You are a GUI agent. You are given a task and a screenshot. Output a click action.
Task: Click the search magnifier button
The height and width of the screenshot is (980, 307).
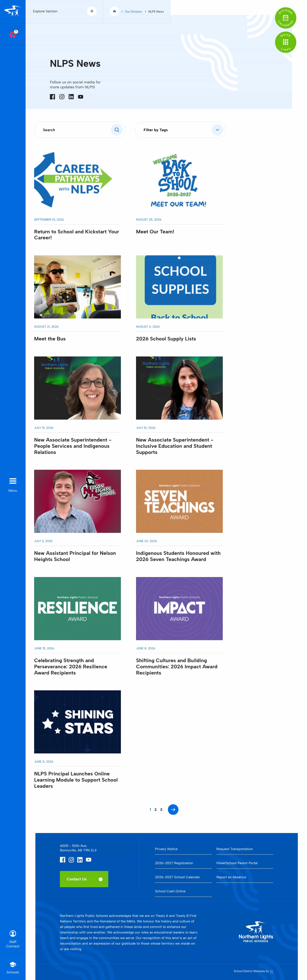[117, 130]
